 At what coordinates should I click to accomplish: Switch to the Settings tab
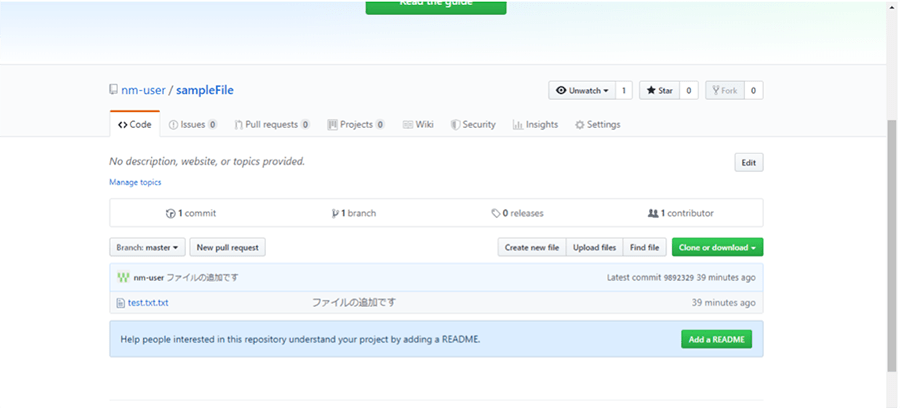tap(598, 125)
